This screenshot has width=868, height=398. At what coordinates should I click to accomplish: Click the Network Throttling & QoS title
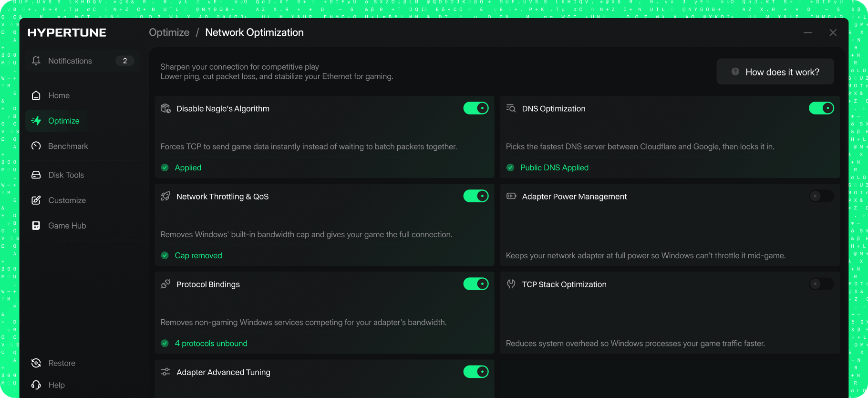point(222,196)
